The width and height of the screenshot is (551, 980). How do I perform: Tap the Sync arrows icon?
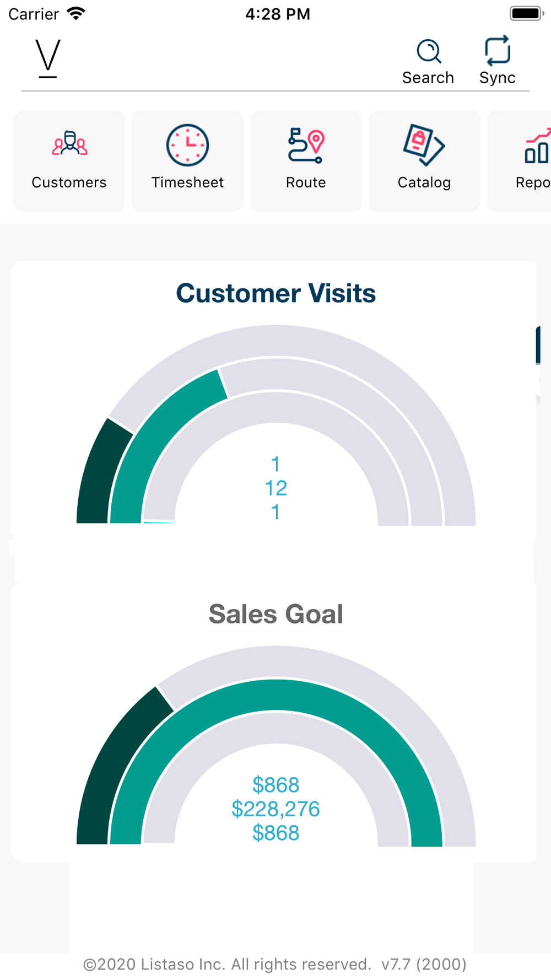click(x=498, y=50)
